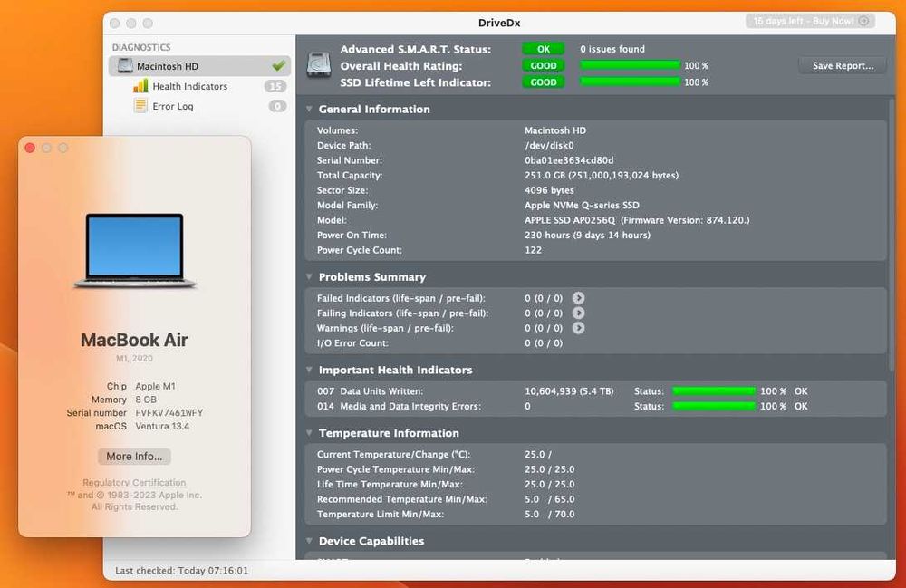Click the serial number value 0ba01ee3634cd80d

[569, 160]
